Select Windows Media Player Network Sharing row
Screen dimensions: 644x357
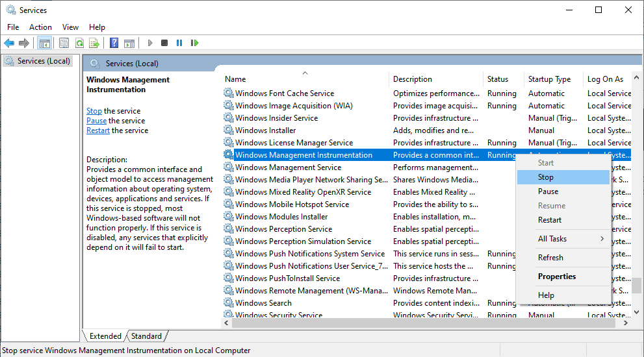(369, 179)
